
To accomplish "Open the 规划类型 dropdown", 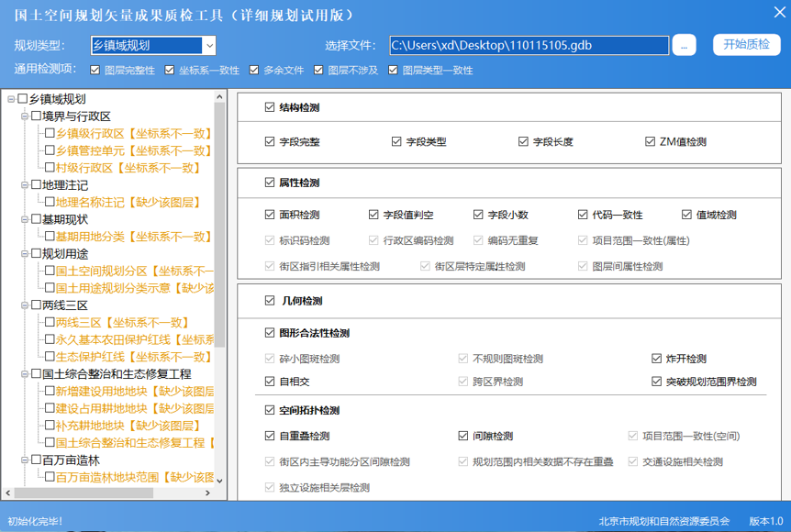I will 208,46.
